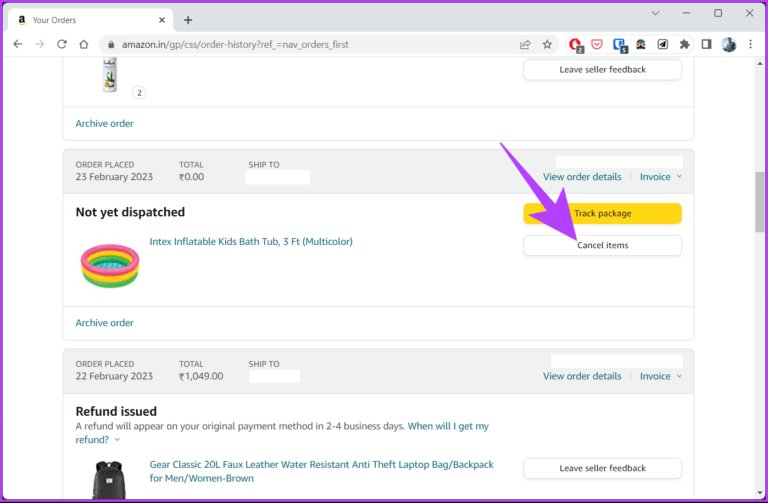This screenshot has width=768, height=503.
Task: Close the Your Orders tab
Action: [162, 20]
